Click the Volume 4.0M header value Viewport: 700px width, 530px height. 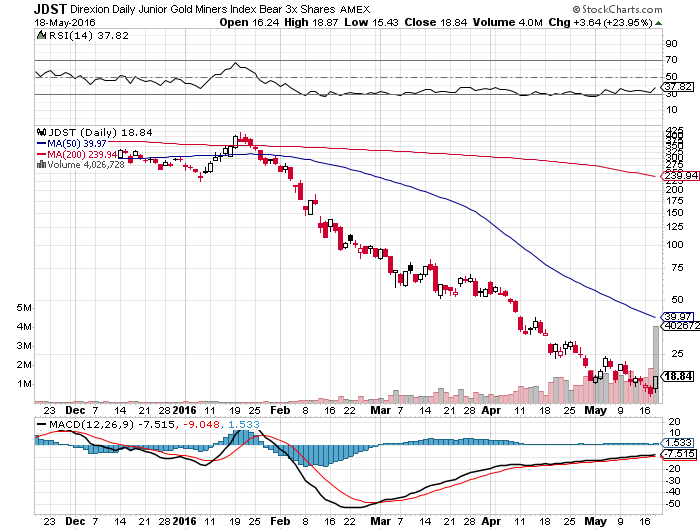coord(508,22)
